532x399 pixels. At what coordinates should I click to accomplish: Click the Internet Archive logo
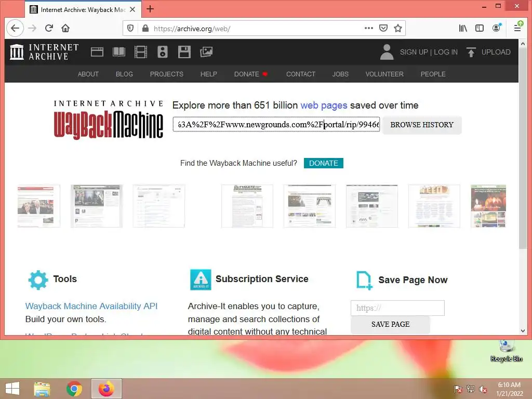(x=44, y=52)
